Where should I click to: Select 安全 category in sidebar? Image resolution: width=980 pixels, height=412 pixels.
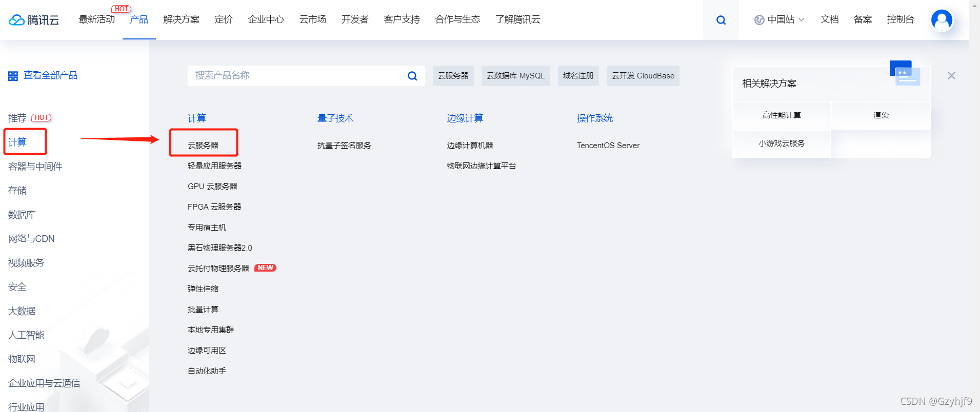pos(17,287)
